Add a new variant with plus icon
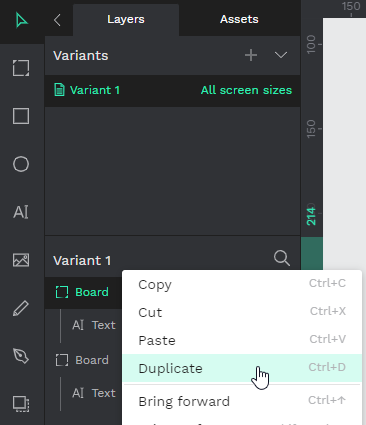The image size is (366, 425). tap(251, 55)
